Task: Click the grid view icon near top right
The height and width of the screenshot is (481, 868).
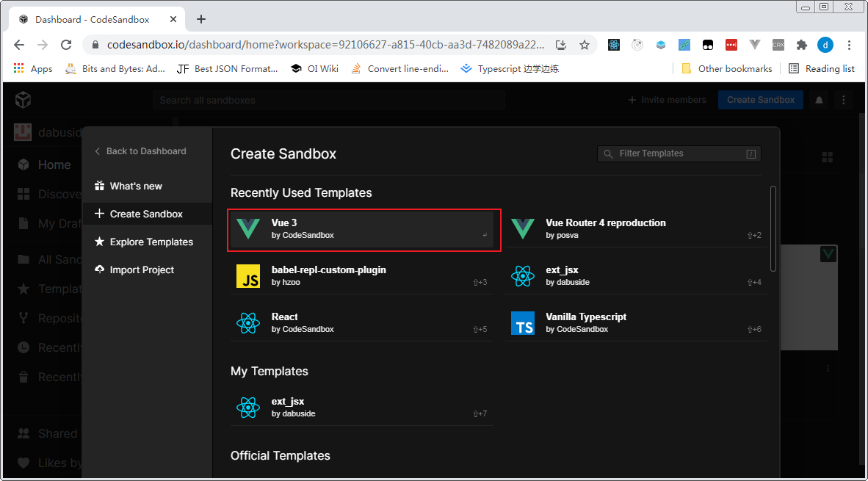Action: tap(828, 156)
